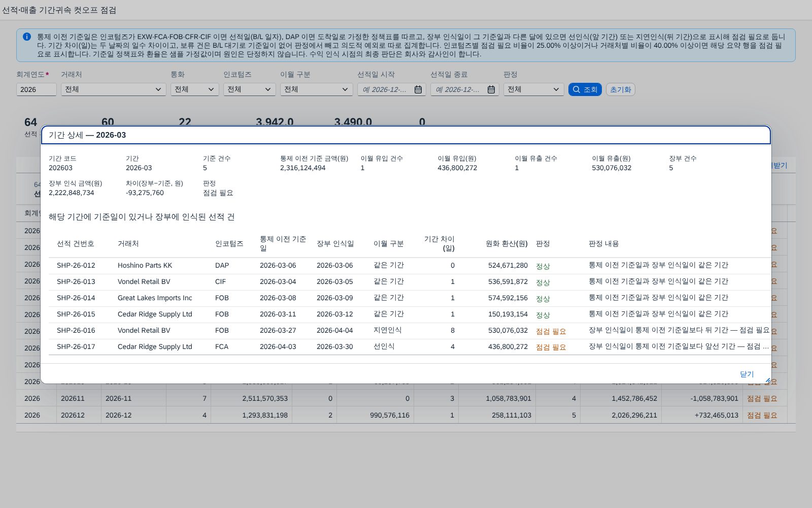Click the blue information icon in the notice banner
This screenshot has width=812, height=508.
(x=27, y=37)
